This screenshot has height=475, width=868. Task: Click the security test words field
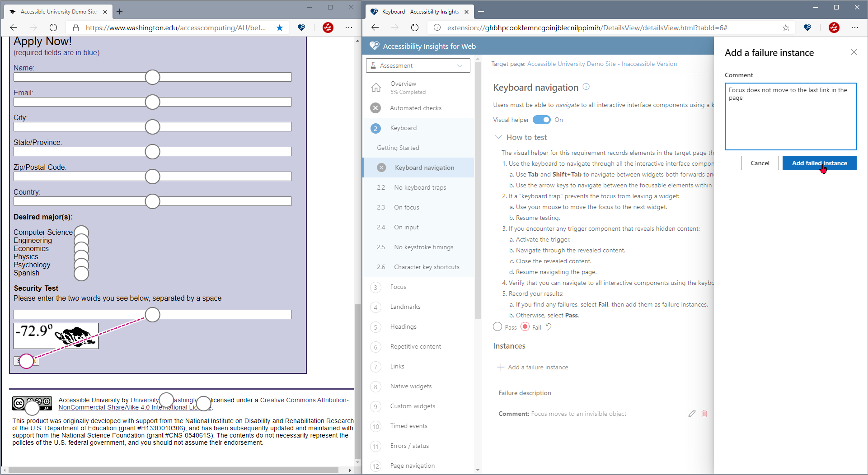(153, 314)
